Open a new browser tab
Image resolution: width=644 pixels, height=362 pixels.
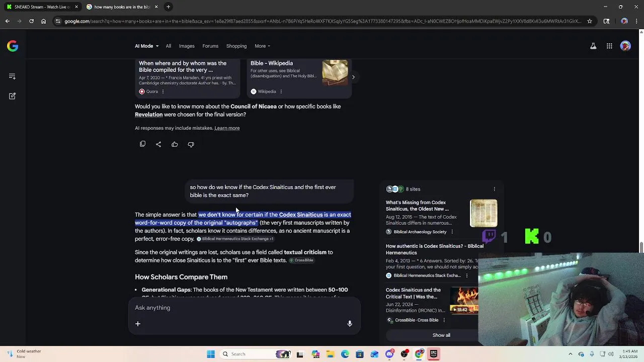[x=168, y=7]
